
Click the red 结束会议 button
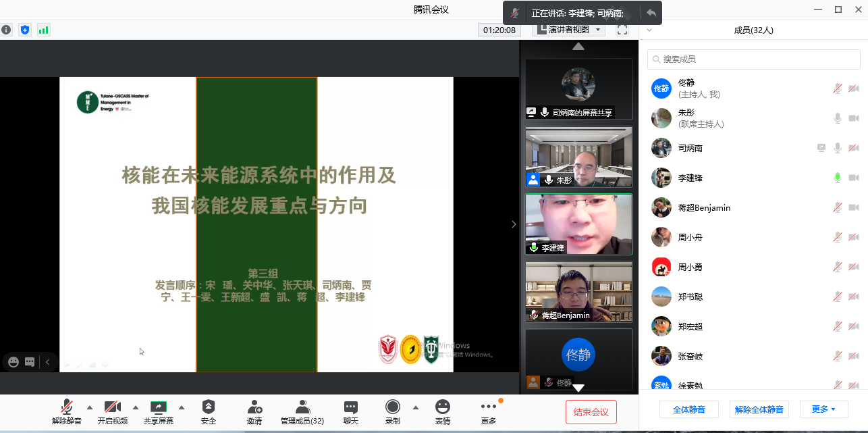(x=591, y=412)
